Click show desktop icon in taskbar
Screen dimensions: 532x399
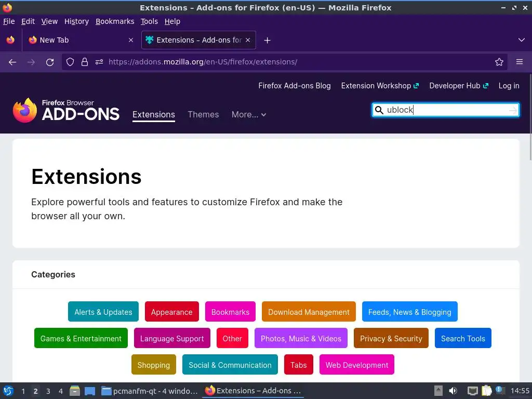coord(90,391)
